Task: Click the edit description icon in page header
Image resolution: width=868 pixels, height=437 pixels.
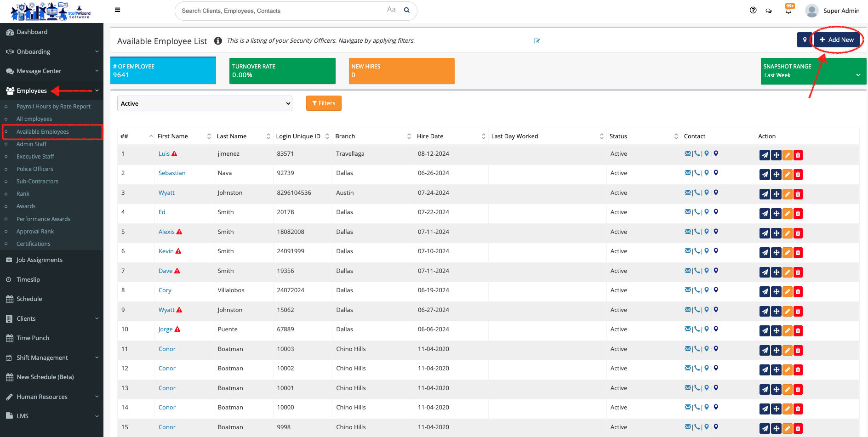Action: [537, 41]
